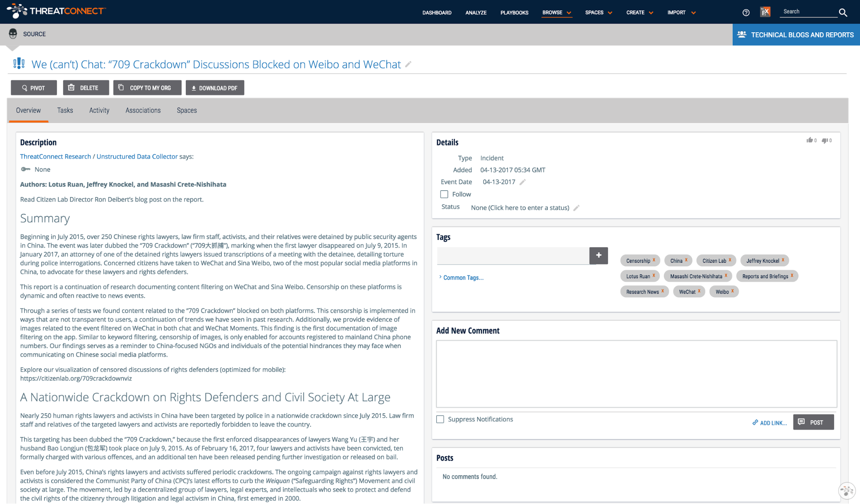Screen dimensions: 860x504
Task: Switch to the Overview tab
Action: click(x=28, y=111)
